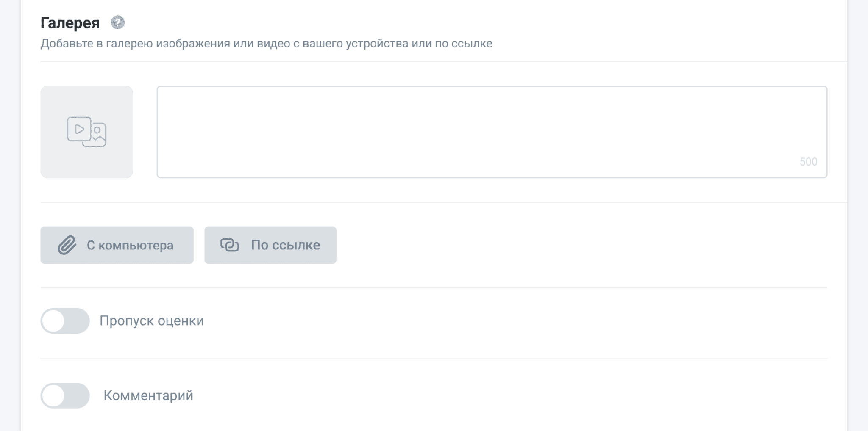Viewport: 868px width, 431px height.
Task: Click the play video symbol in the placeholder
Action: 79,129
